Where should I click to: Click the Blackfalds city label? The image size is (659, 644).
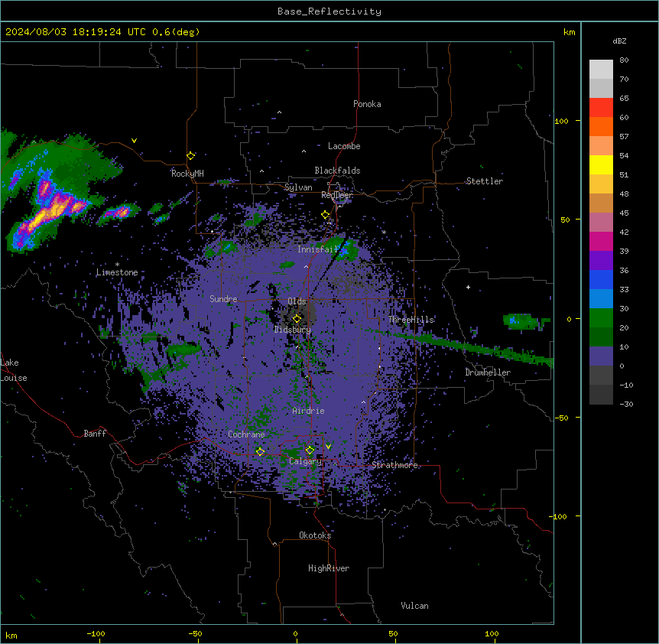click(337, 171)
